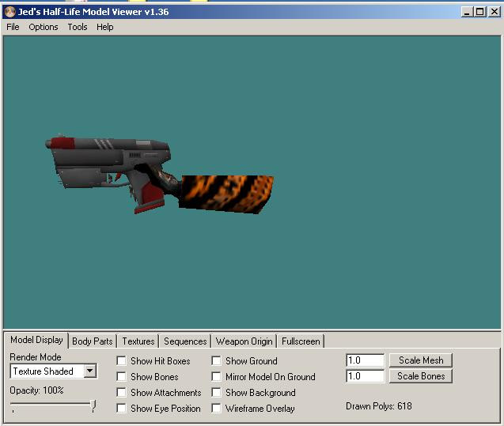Toggle Show Bones option
Viewport: 504px width, 426px height.
121,376
